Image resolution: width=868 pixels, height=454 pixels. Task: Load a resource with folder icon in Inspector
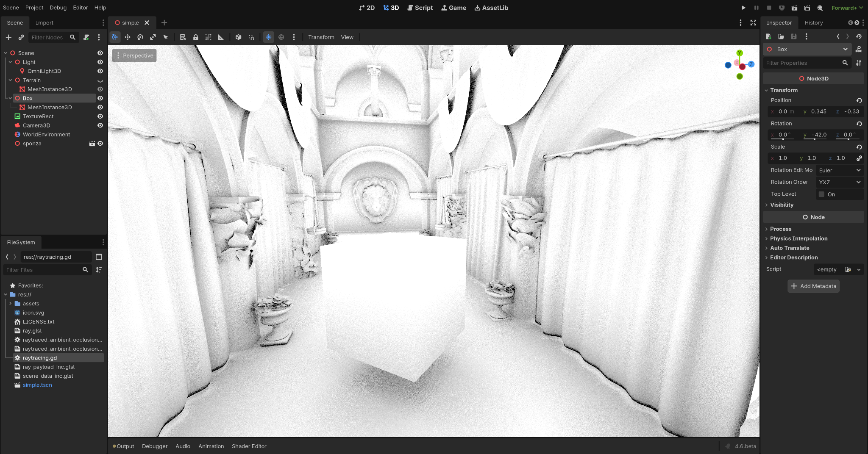tap(781, 36)
